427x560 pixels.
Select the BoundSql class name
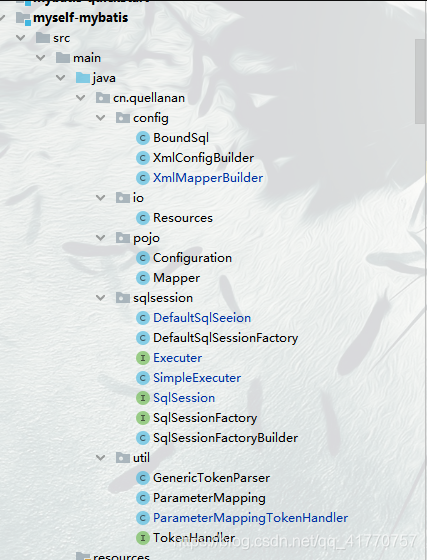coord(181,138)
